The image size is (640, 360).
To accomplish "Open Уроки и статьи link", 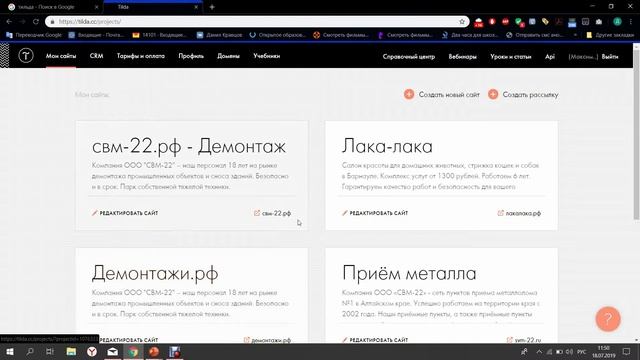I will pos(511,57).
